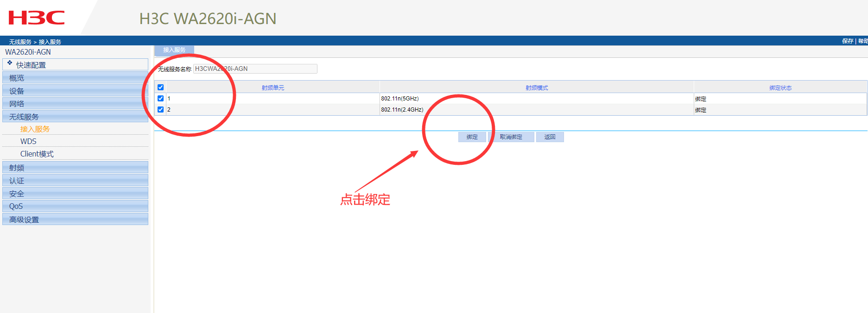Expand the 认证 menu section
This screenshot has width=868, height=313.
coord(75,181)
